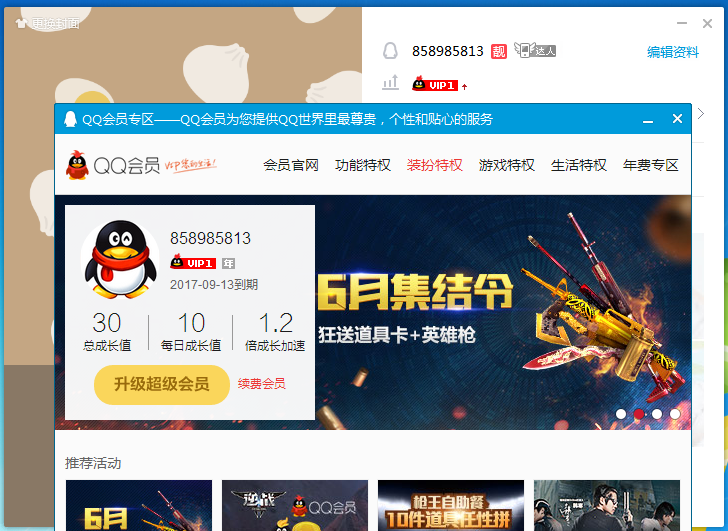
Task: Click the VIP1 badge in member card
Action: [193, 262]
